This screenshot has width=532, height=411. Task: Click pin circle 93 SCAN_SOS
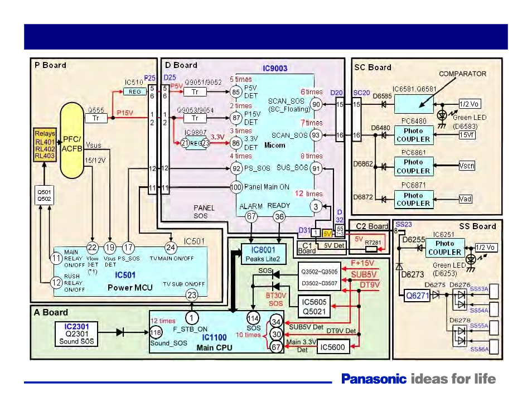(x=316, y=135)
